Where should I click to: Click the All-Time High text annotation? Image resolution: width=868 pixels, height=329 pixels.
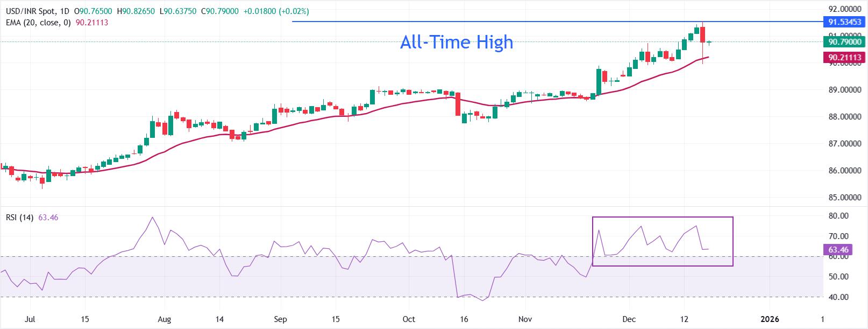[457, 42]
